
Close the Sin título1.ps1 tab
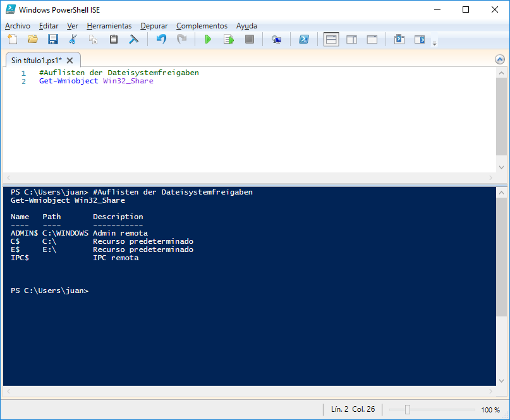pos(70,61)
